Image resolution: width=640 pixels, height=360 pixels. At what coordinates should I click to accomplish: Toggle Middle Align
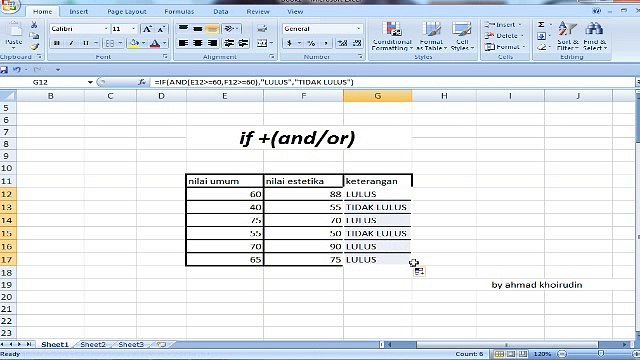click(x=198, y=28)
